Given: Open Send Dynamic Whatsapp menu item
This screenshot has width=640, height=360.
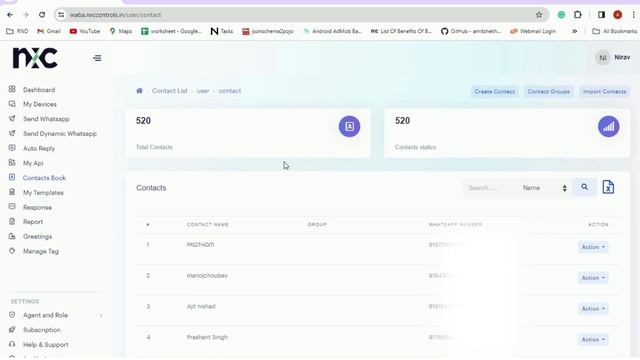Looking at the screenshot, I should point(60,133).
